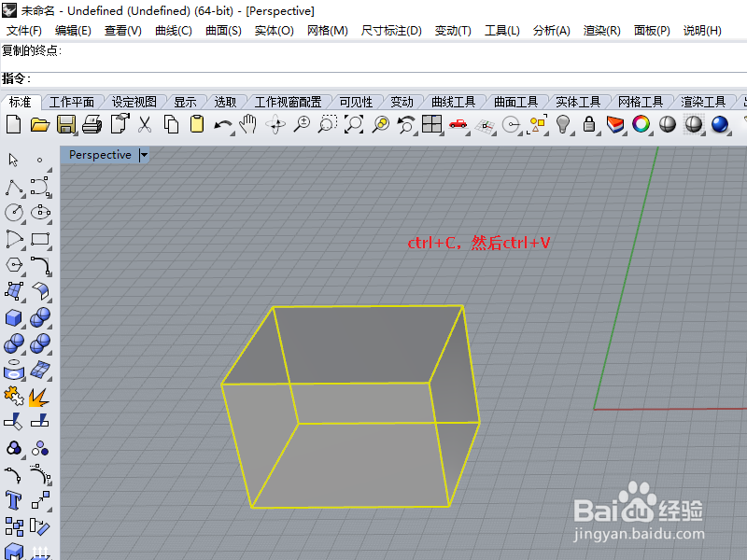
Task: Click the Group objects icon
Action: point(14,448)
